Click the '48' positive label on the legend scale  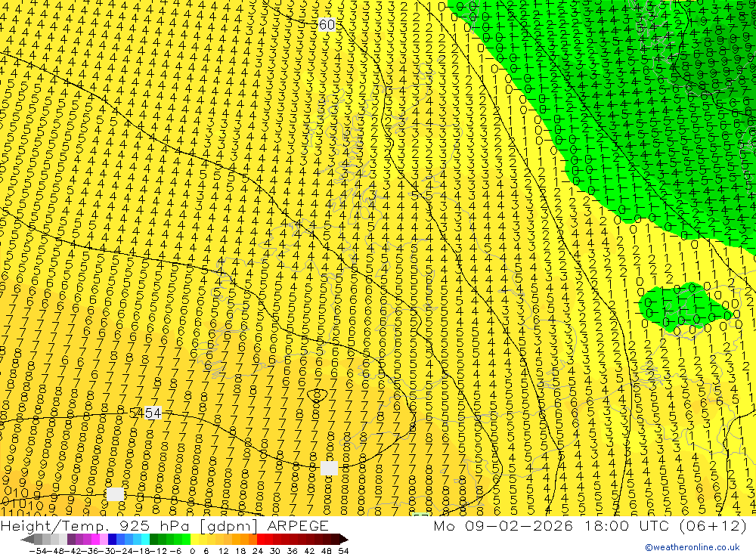(x=327, y=551)
